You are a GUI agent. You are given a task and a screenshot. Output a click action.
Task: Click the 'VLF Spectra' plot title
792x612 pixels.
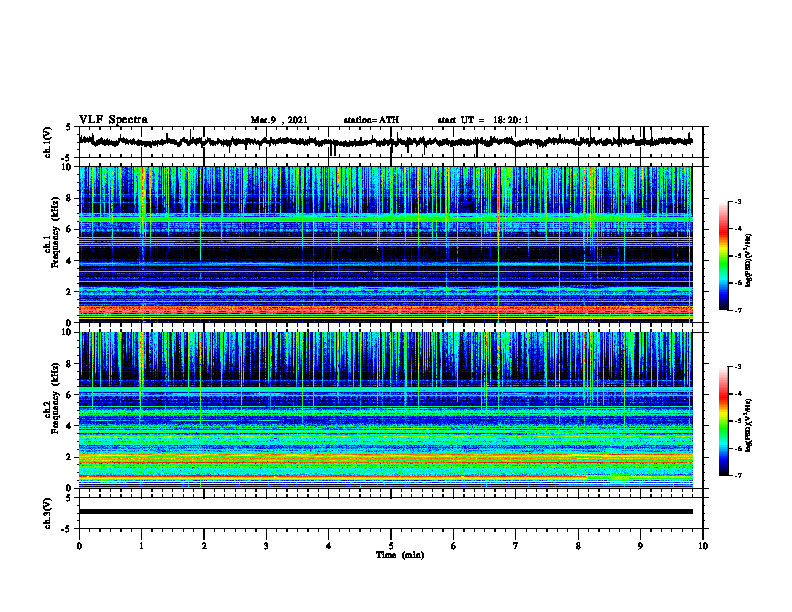(x=113, y=120)
